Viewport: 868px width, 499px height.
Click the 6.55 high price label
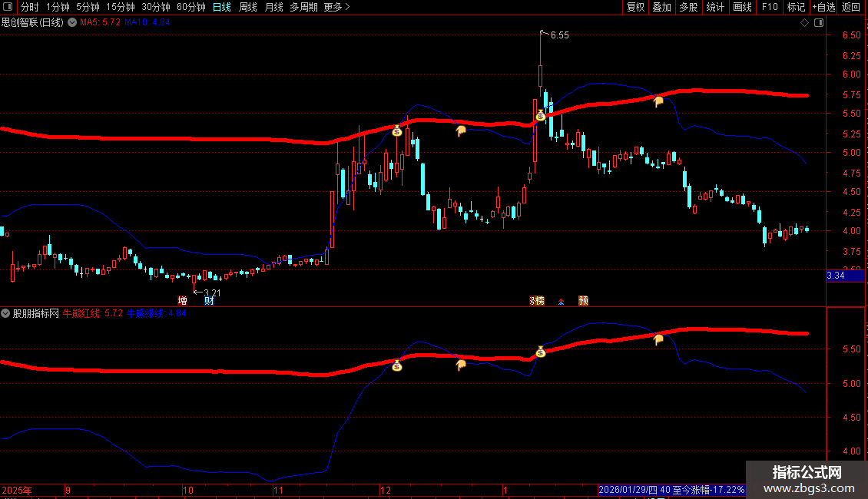pyautogui.click(x=560, y=35)
